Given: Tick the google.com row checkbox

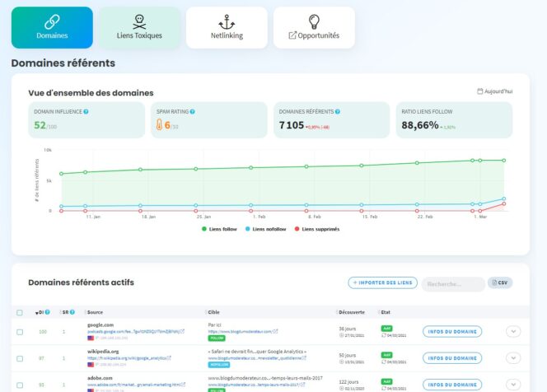Looking at the screenshot, I should tap(20, 332).
